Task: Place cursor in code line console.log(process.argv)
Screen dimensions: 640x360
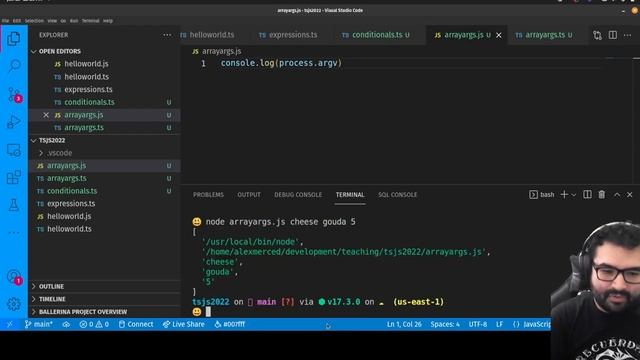Action: (281, 63)
